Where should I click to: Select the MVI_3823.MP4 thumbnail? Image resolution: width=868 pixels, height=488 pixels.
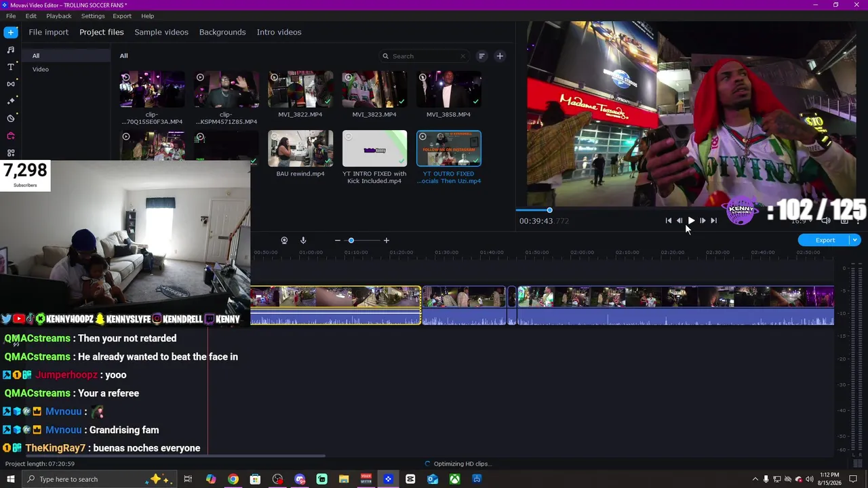[374, 89]
